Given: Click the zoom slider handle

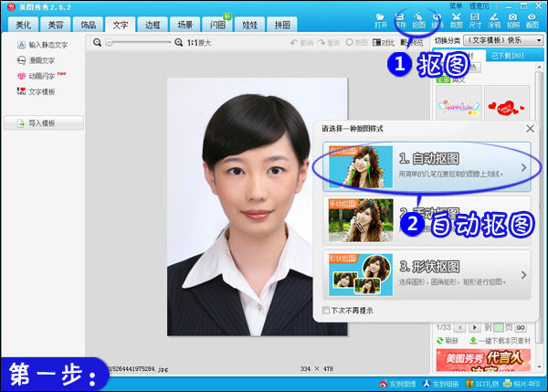Looking at the screenshot, I should (109, 43).
